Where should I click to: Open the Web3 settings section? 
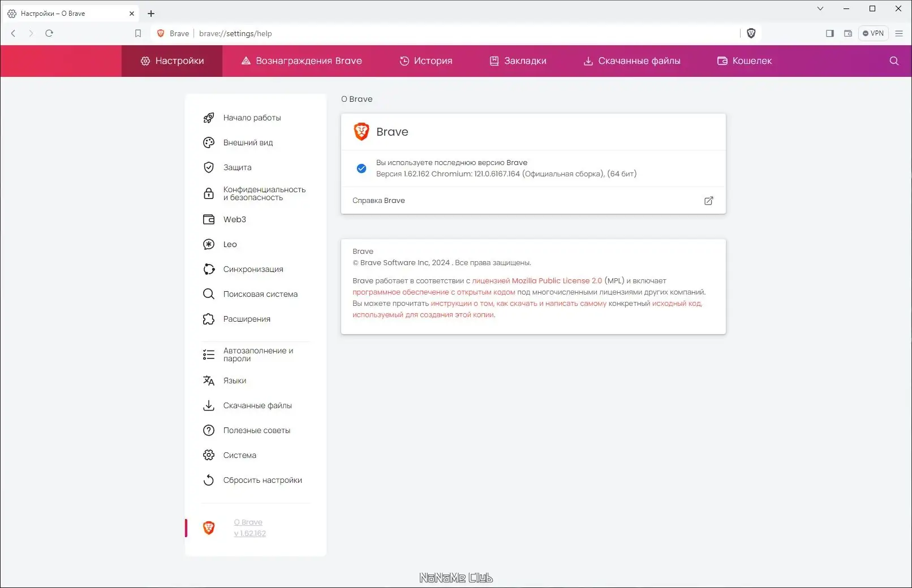[x=235, y=219]
